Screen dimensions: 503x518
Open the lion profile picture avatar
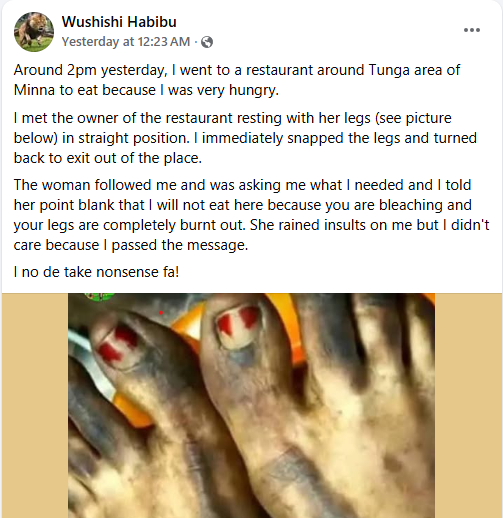click(x=34, y=32)
